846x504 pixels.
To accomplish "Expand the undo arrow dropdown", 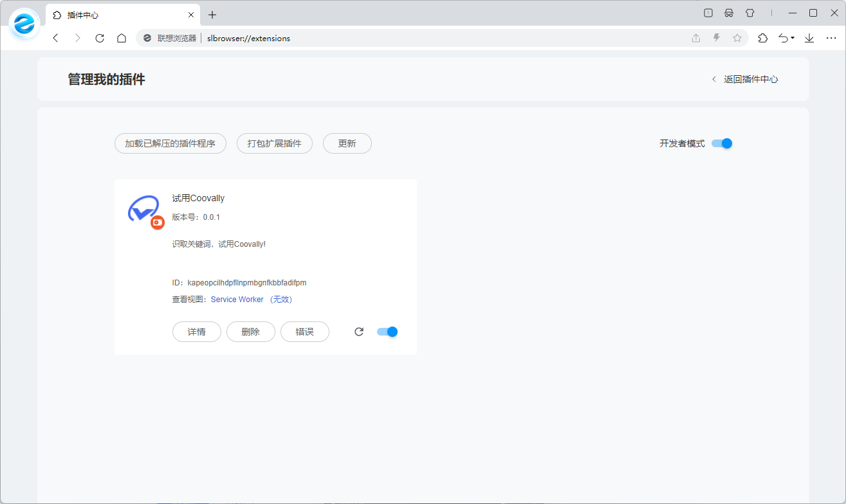I will (x=793, y=39).
